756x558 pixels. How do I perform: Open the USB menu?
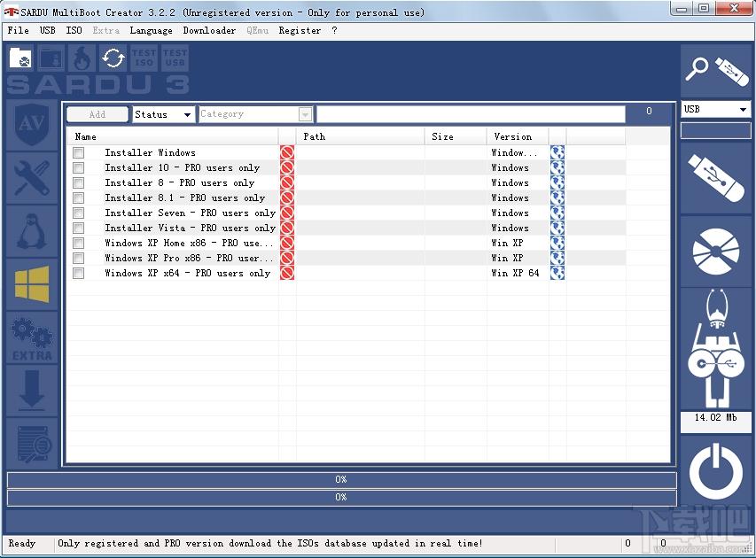point(47,30)
